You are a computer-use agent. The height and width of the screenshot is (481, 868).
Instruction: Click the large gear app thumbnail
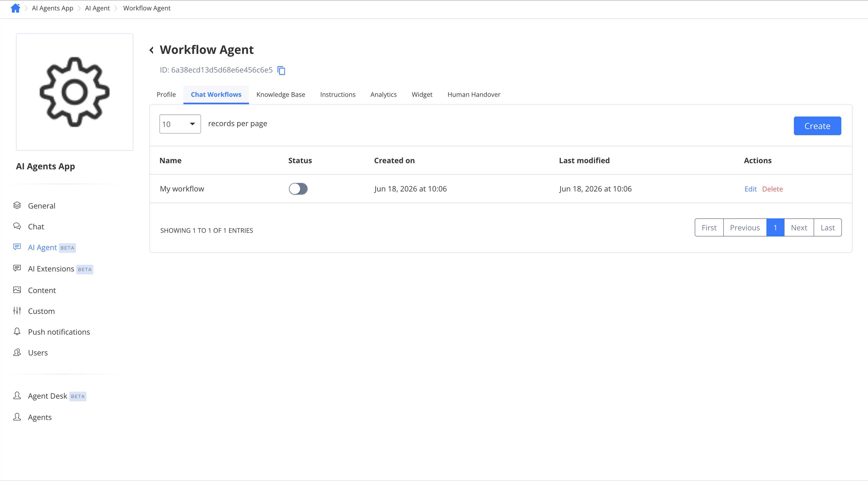pyautogui.click(x=74, y=92)
